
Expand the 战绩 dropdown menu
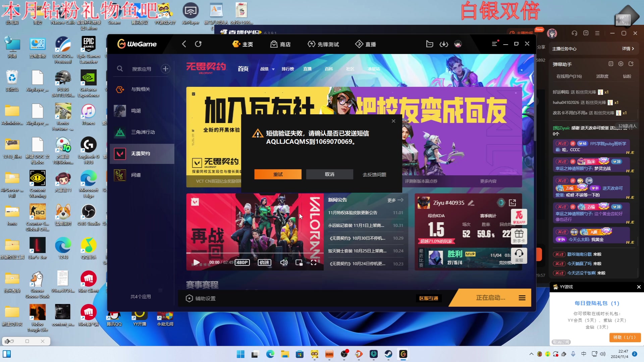click(x=267, y=69)
